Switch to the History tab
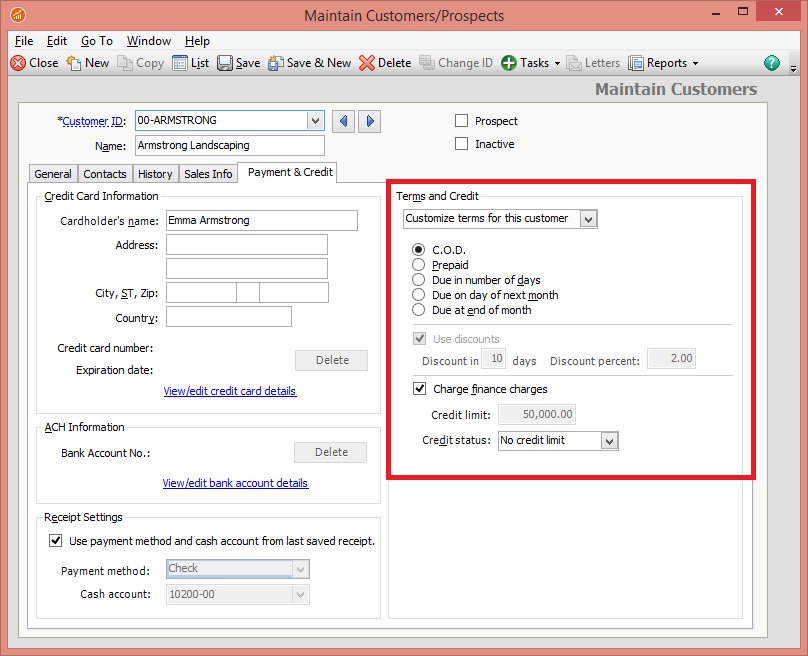The image size is (808, 656). coord(155,174)
